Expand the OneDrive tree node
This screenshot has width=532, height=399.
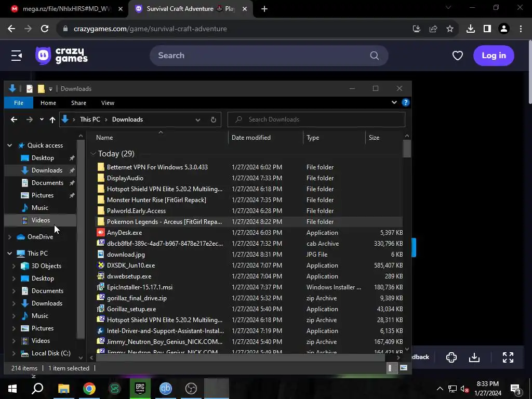point(10,237)
